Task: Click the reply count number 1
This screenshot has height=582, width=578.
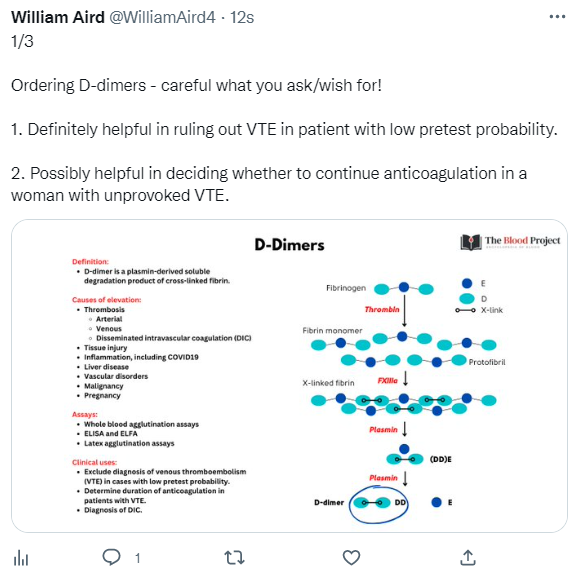Action: point(138,558)
